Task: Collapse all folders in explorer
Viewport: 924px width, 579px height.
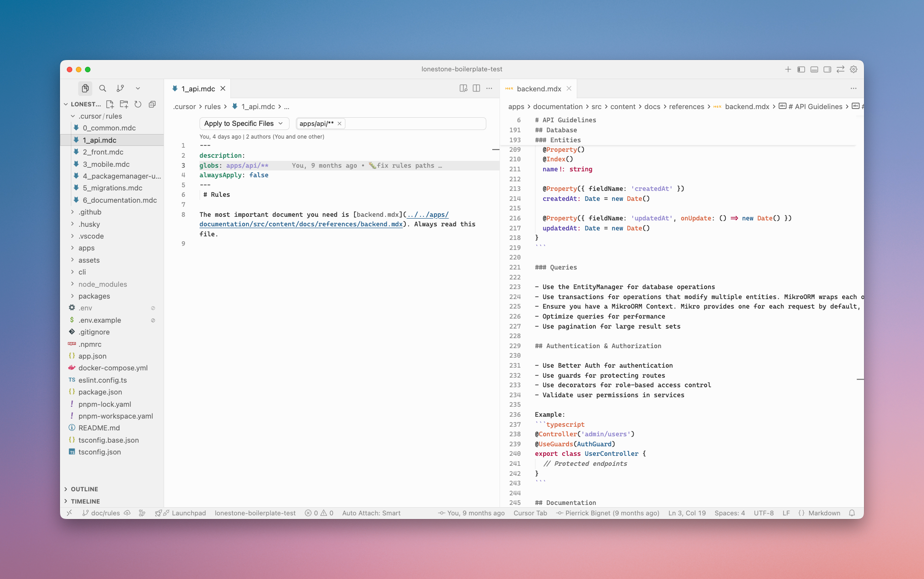Action: point(152,104)
